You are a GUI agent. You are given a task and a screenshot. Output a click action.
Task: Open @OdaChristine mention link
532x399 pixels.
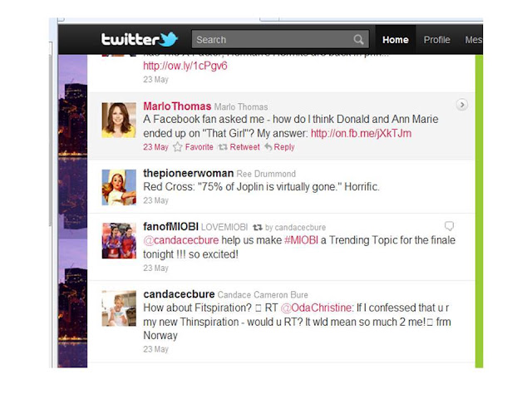pos(317,308)
